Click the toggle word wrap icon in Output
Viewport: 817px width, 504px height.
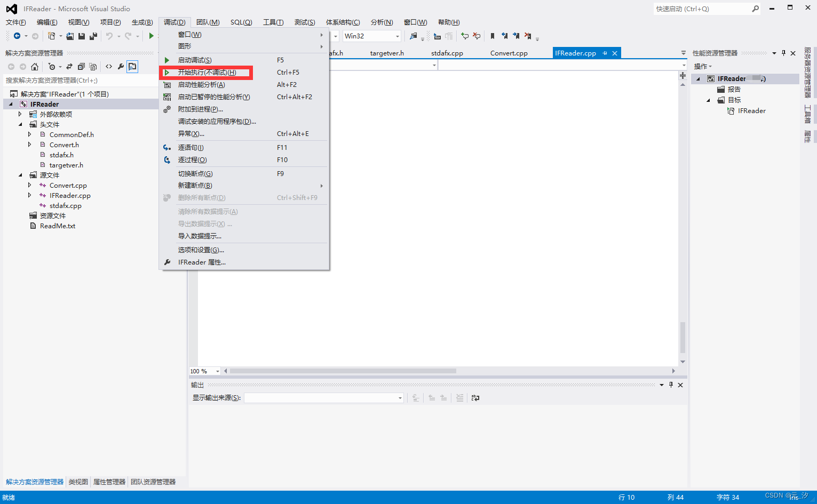[475, 398]
